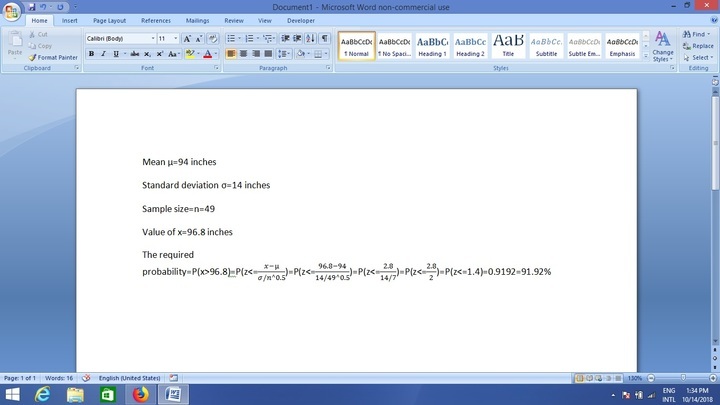The width and height of the screenshot is (720, 405).
Task: Toggle italic formatting
Action: [x=104, y=53]
